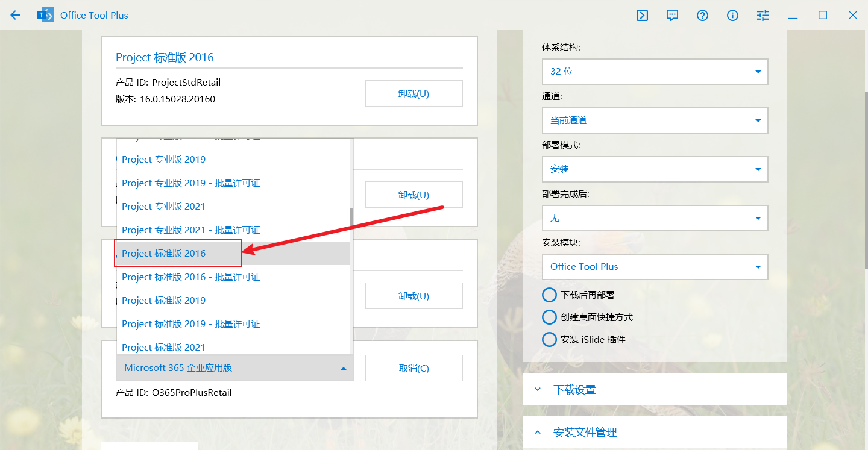Open the 通道 dropdown showing 当前通道

[655, 120]
